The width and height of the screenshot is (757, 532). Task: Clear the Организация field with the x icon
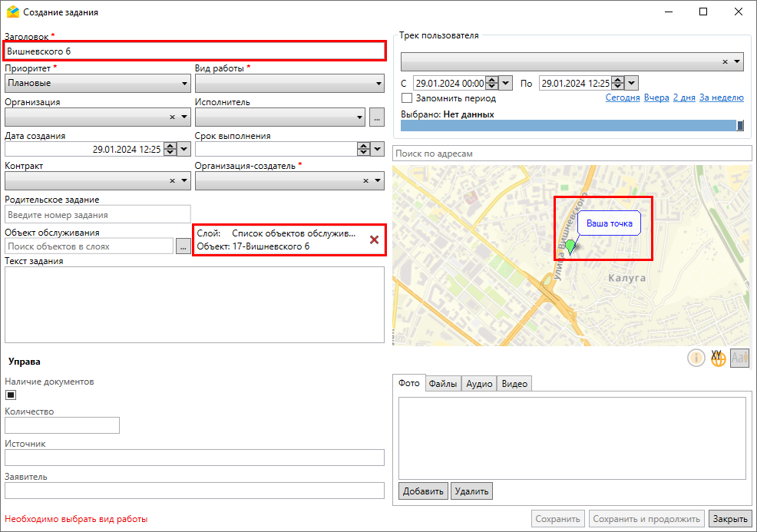pyautogui.click(x=173, y=117)
